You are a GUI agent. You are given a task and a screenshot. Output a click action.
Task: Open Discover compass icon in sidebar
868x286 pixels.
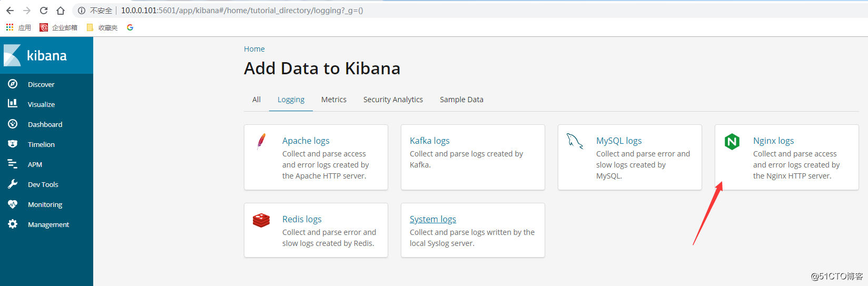pos(13,84)
